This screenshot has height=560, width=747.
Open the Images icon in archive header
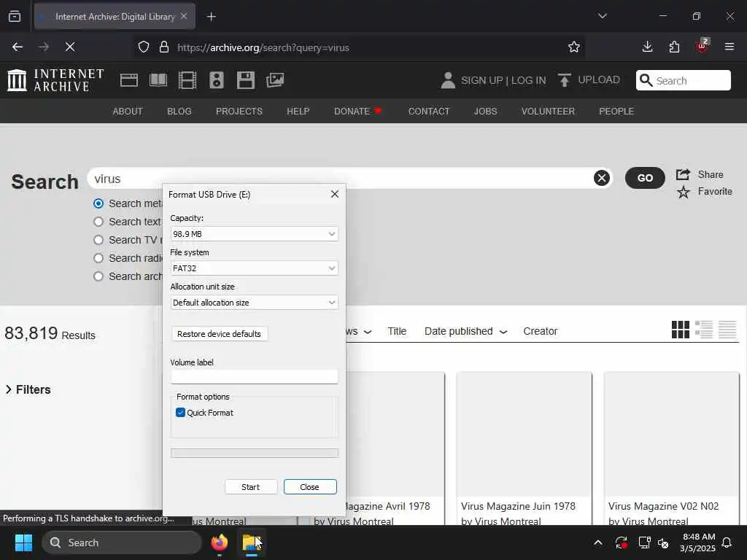point(275,80)
